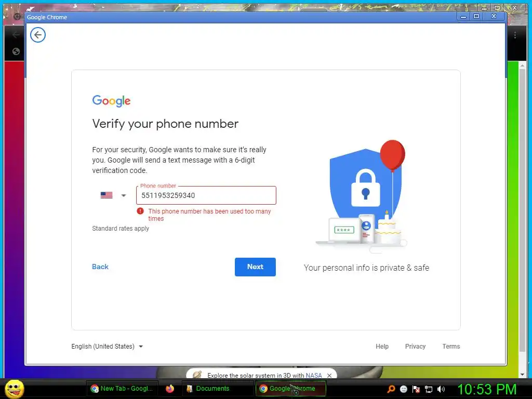Dismiss the NASA solar system notification
The image size is (532, 399).
329,376
